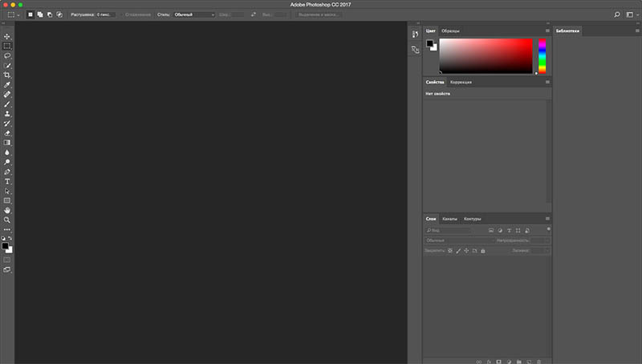Screen dimensions: 642x364
Task: Reset default colors icon in toolbox
Action: coord(3,238)
